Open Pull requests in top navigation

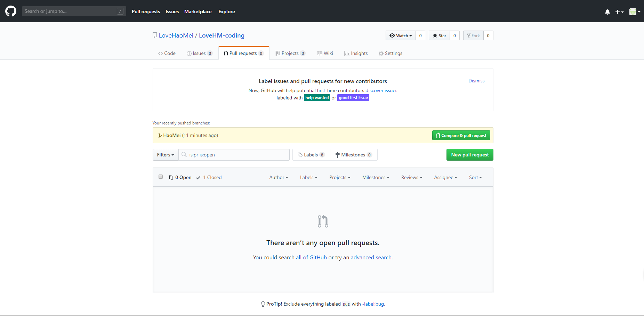pos(146,11)
